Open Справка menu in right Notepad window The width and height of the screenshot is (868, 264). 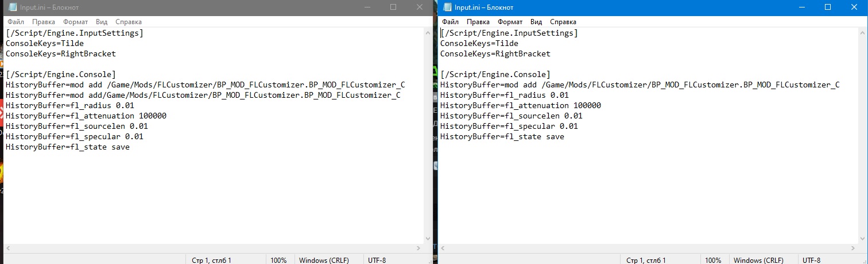[563, 21]
